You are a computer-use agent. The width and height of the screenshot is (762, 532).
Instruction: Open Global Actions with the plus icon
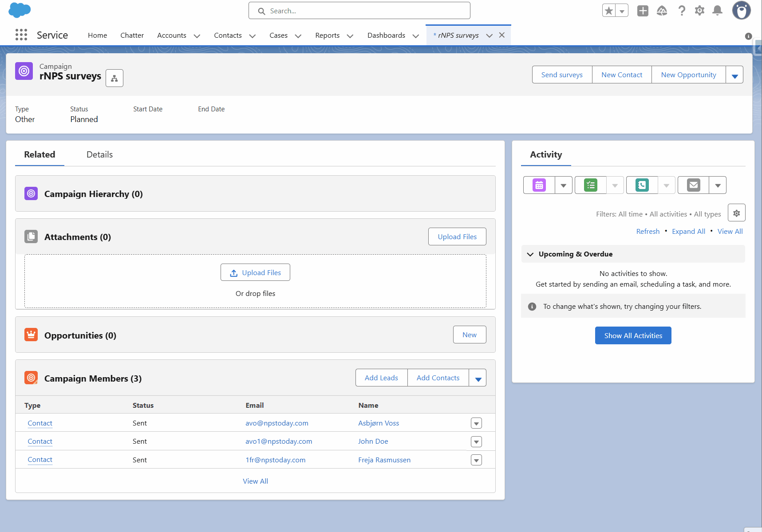(642, 10)
